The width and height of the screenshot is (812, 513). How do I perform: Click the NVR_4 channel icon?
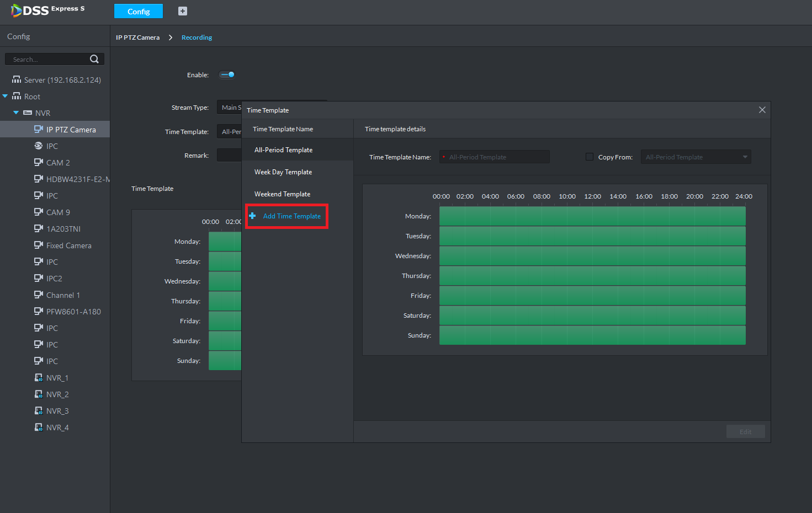point(39,427)
